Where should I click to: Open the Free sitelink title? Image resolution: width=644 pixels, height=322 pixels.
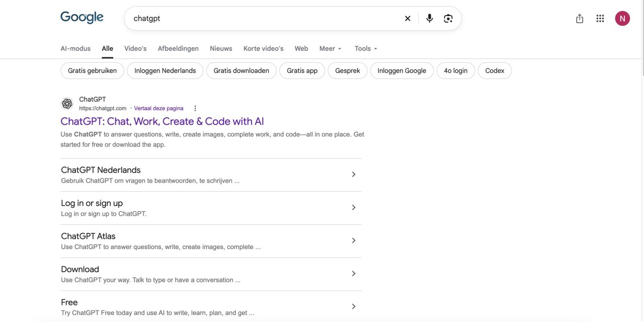click(69, 302)
